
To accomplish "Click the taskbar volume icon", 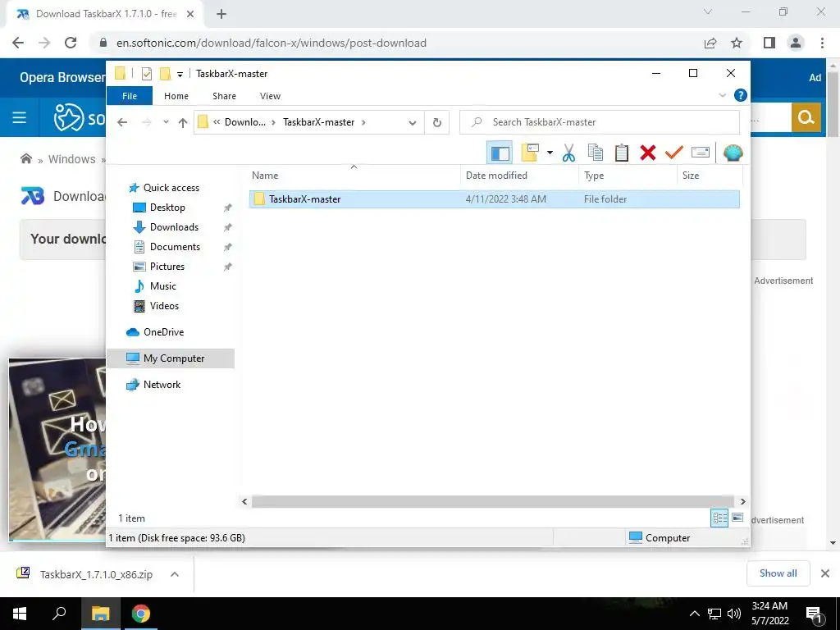I will pyautogui.click(x=734, y=614).
